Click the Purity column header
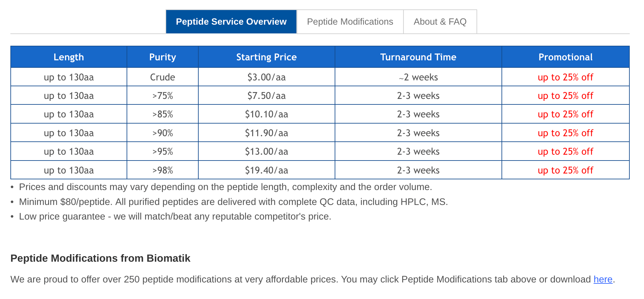The width and height of the screenshot is (644, 299). (x=162, y=57)
